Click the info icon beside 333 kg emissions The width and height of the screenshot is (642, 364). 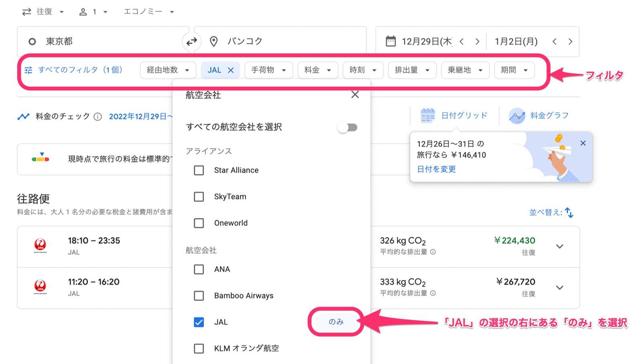(433, 293)
